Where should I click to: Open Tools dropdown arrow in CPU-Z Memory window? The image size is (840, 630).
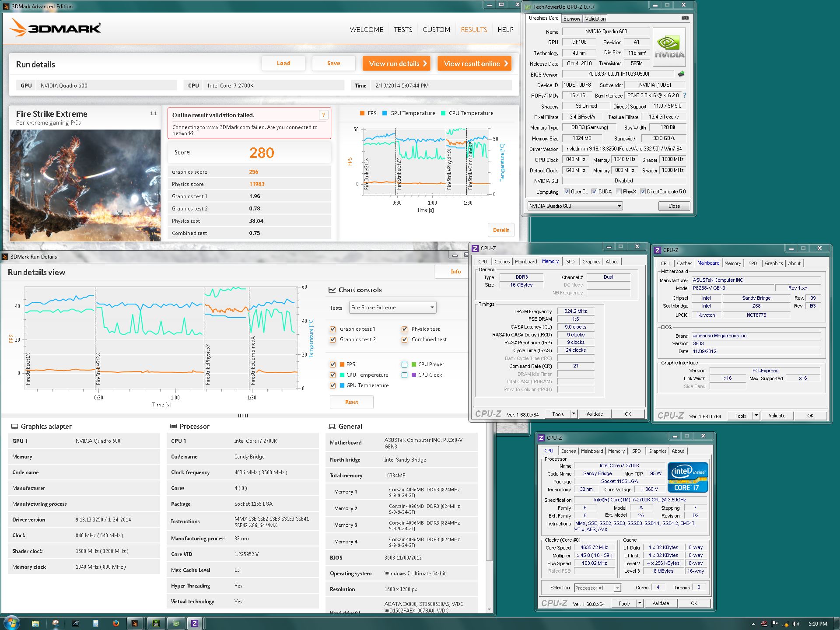(574, 414)
